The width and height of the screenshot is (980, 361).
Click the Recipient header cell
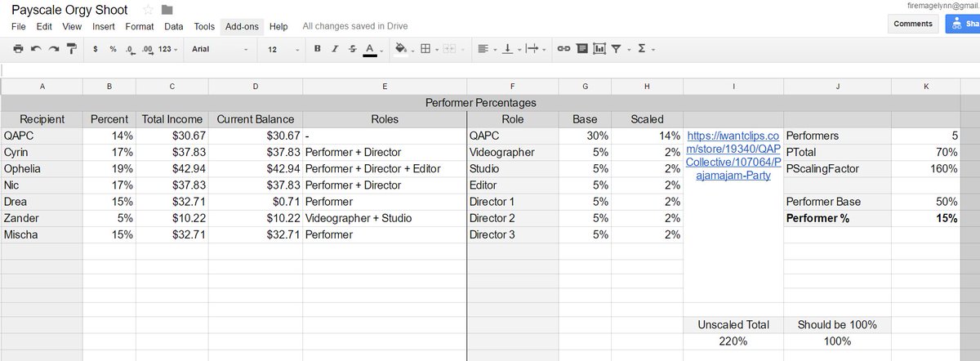tap(42, 119)
